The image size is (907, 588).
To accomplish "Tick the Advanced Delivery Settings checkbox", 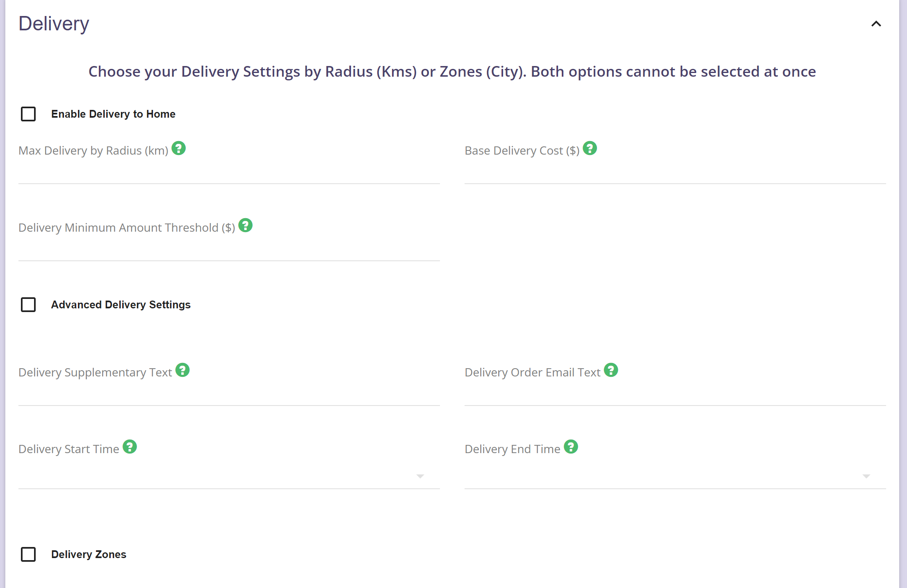I will (x=28, y=305).
